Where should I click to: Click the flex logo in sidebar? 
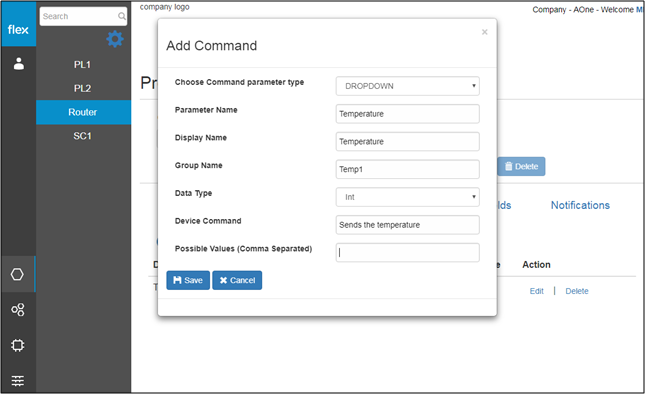(18, 29)
